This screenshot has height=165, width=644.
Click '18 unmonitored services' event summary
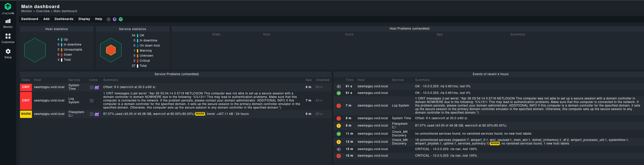tap(522, 142)
